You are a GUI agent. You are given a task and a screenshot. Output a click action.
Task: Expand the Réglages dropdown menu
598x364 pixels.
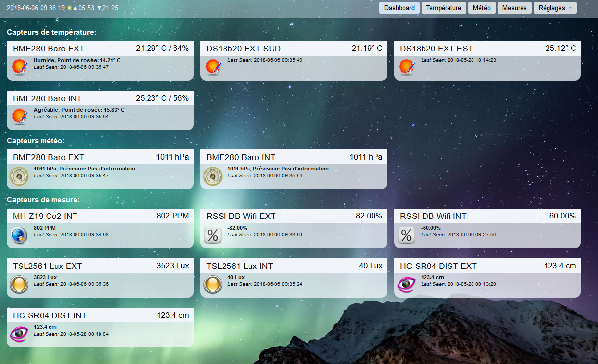pos(555,8)
